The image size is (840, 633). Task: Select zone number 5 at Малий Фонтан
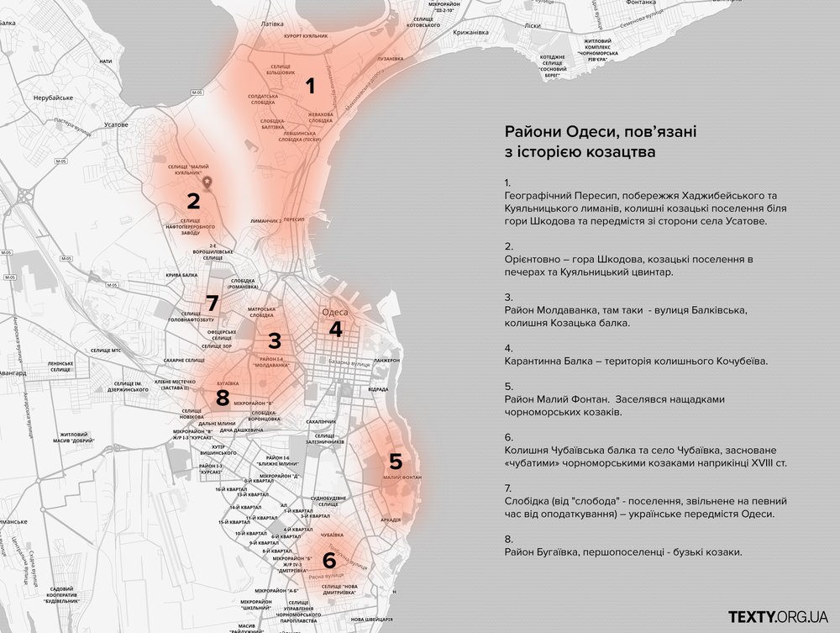click(395, 461)
